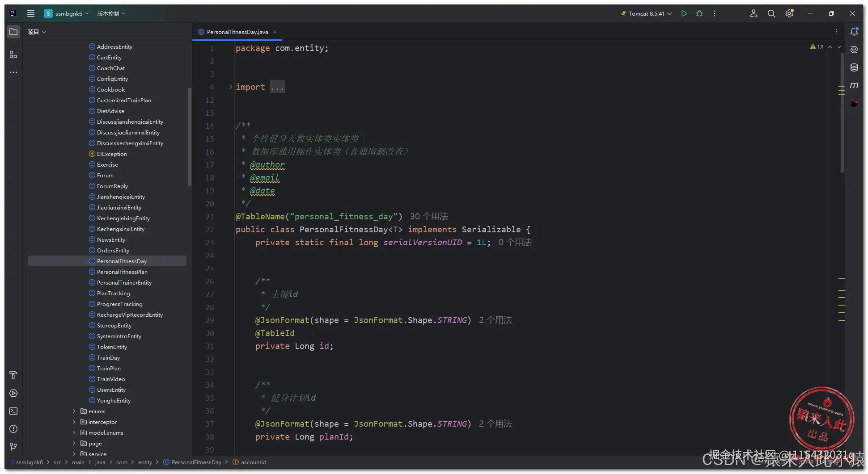Click the editor vertical scrollbar thumb

(x=843, y=113)
